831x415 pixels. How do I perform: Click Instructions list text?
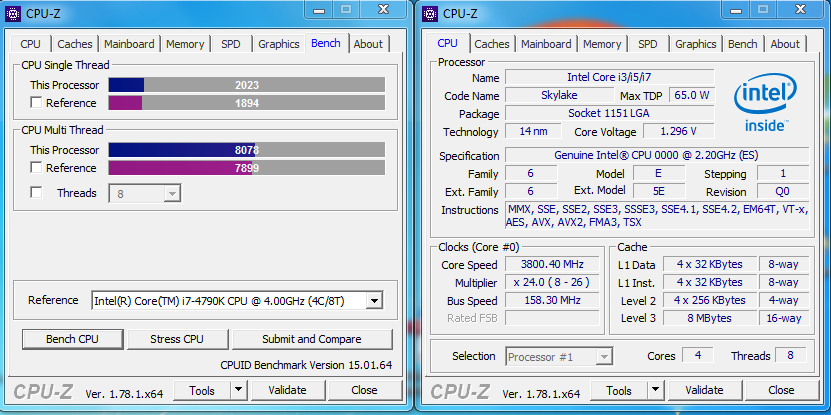(x=657, y=216)
